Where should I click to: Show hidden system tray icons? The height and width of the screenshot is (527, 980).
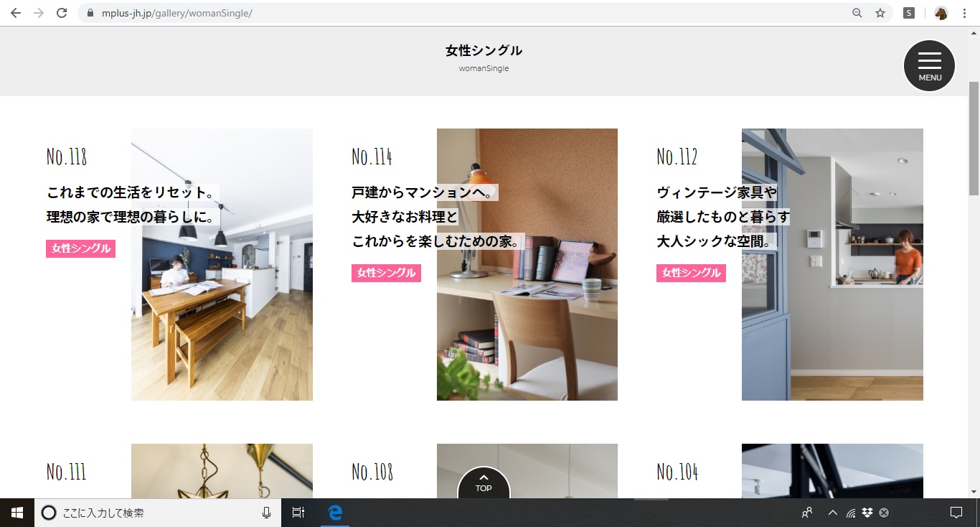tap(832, 513)
